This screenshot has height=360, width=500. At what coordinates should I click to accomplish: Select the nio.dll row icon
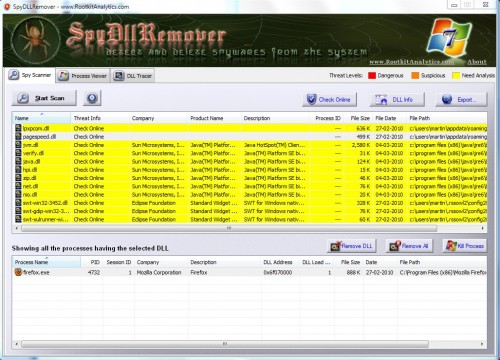coord(18,194)
